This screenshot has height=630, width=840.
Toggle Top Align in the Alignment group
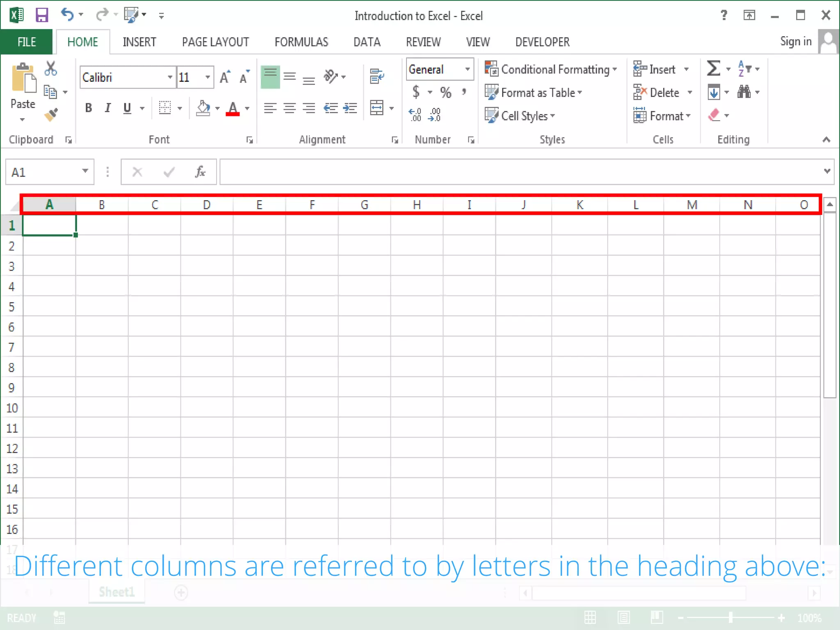click(x=270, y=77)
